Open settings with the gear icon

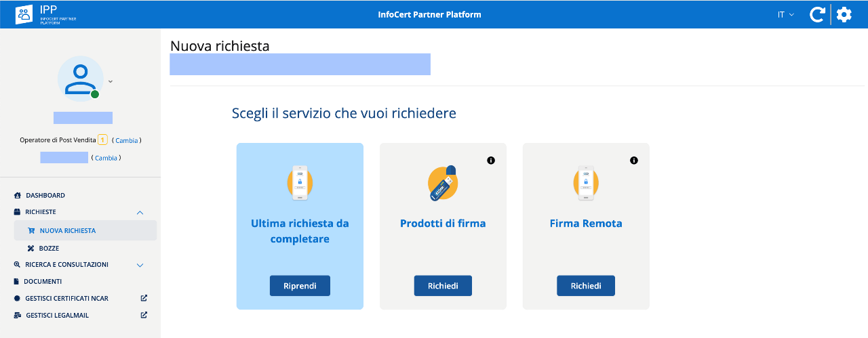844,14
